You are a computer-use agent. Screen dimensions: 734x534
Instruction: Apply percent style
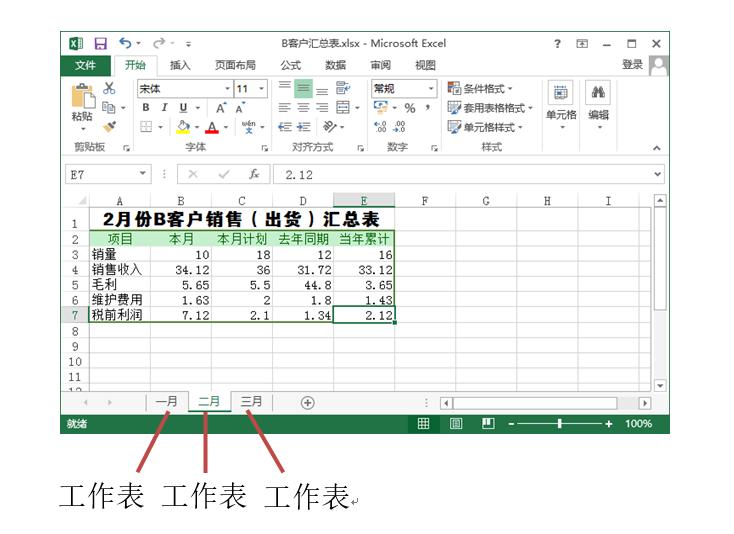click(x=410, y=108)
